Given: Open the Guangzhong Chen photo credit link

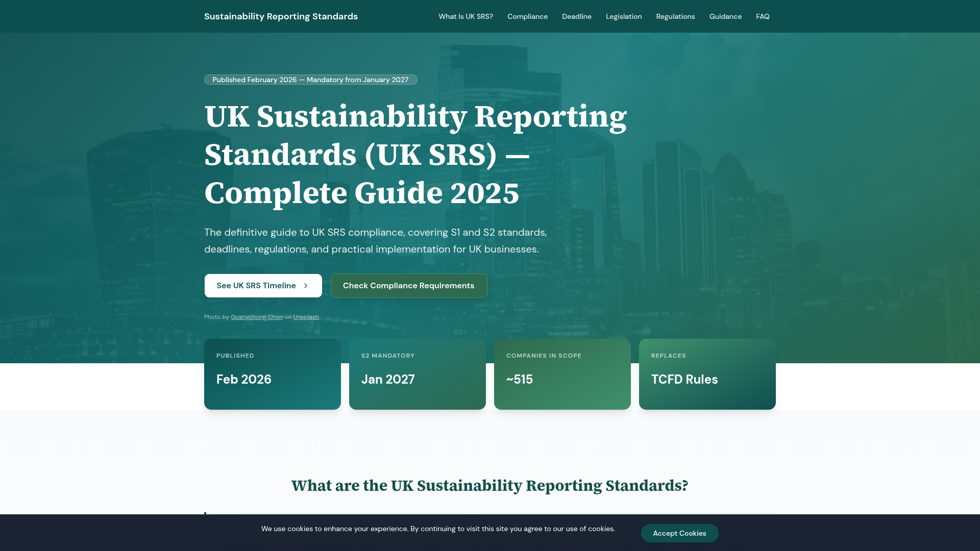Looking at the screenshot, I should (257, 317).
